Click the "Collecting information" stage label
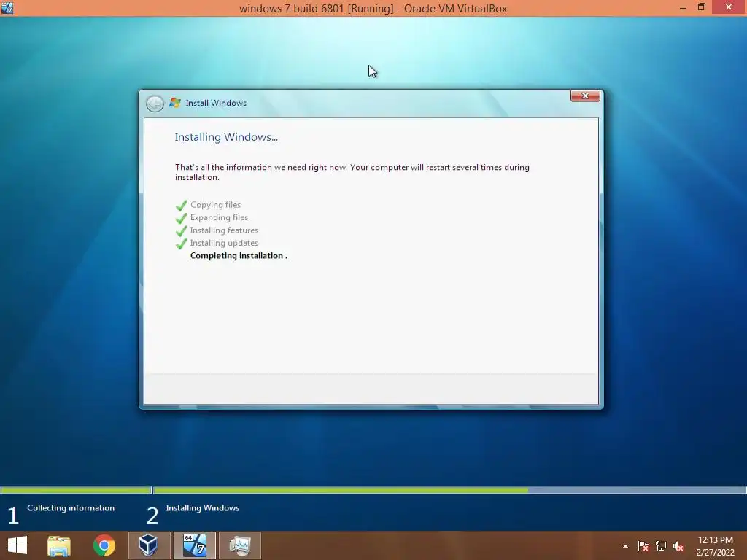This screenshot has height=560, width=747. tap(71, 508)
